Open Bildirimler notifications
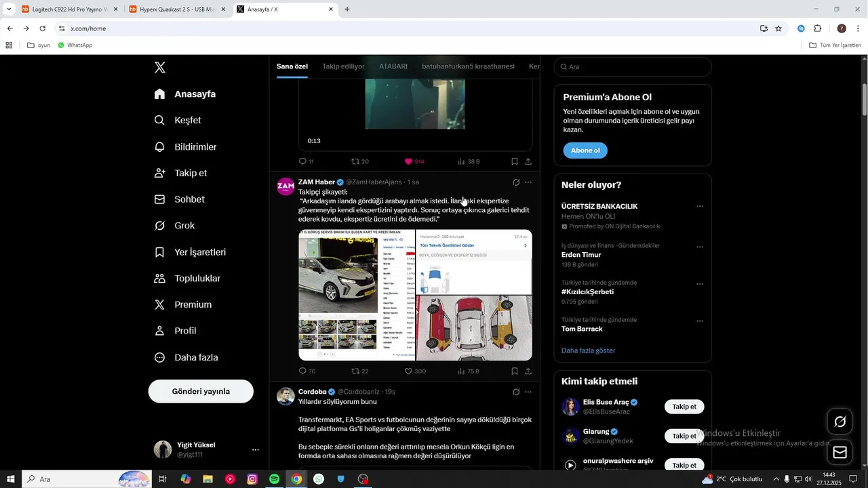 pyautogui.click(x=186, y=147)
